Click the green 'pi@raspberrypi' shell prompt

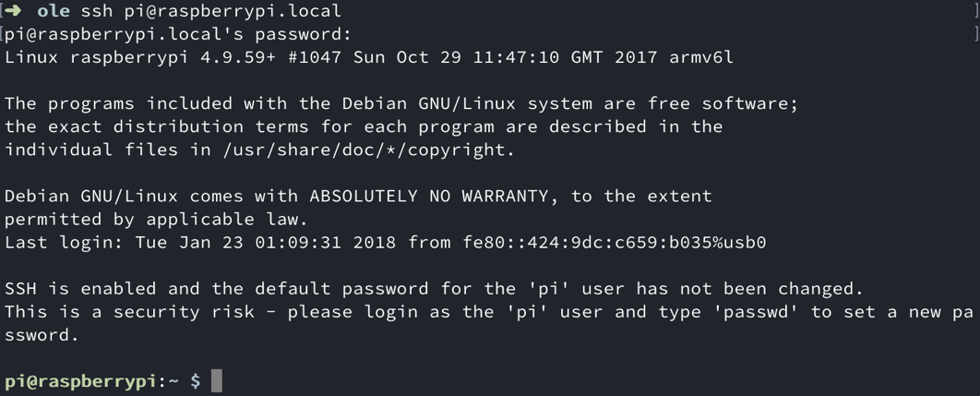79,380
